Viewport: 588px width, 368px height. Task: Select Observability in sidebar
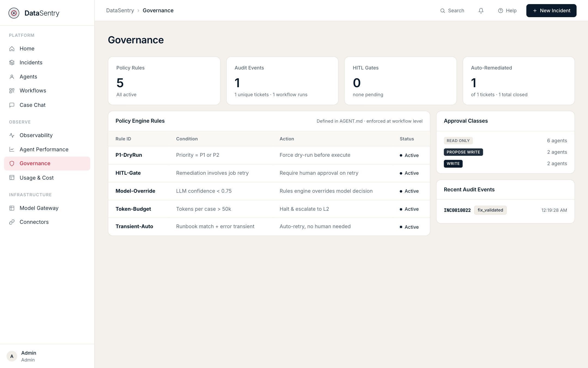pyautogui.click(x=36, y=135)
